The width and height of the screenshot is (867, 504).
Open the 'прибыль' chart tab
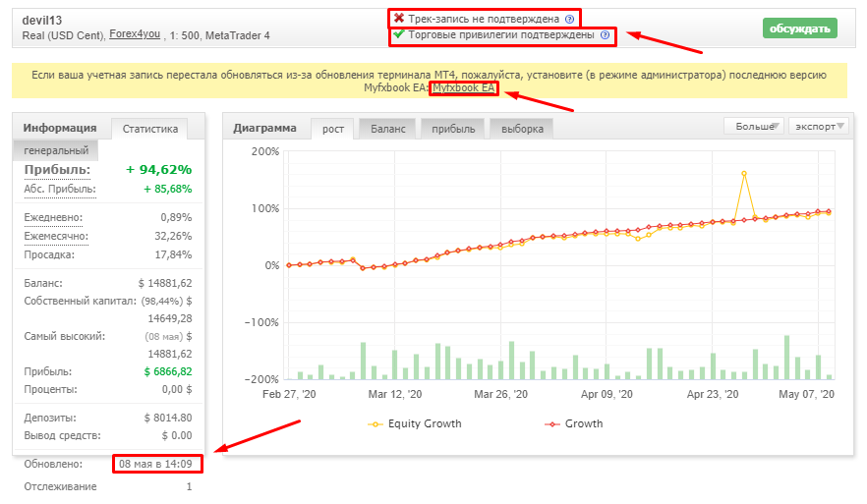point(453,129)
